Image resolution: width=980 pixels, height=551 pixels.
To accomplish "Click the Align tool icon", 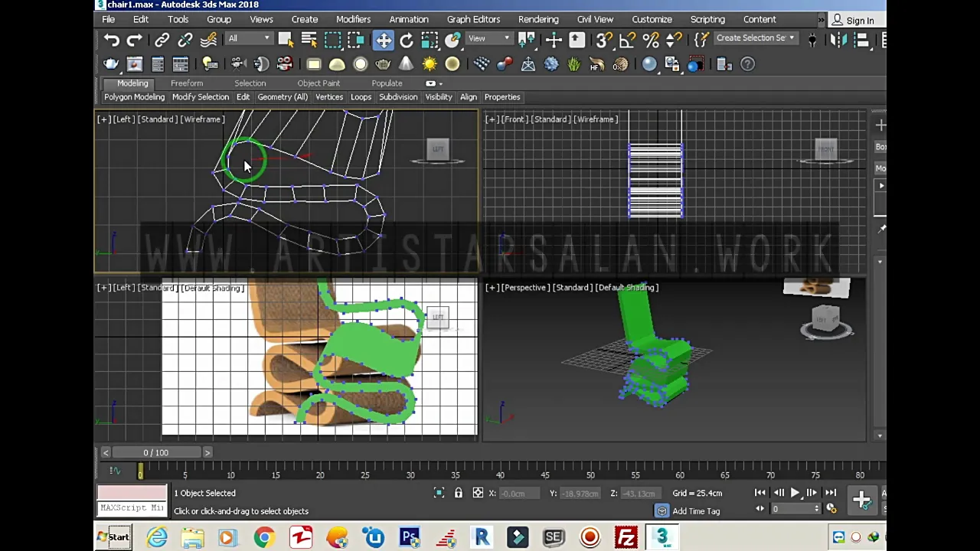I will point(862,40).
